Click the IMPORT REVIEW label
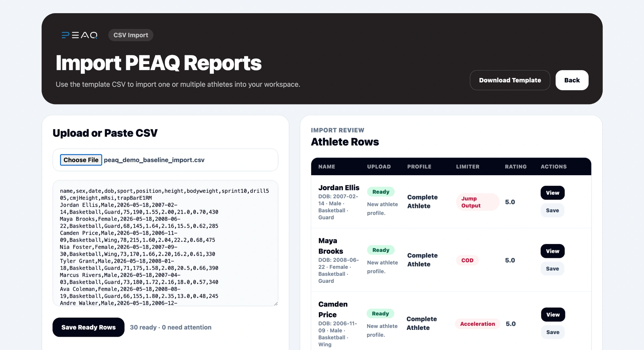The height and width of the screenshot is (350, 644). (338, 130)
